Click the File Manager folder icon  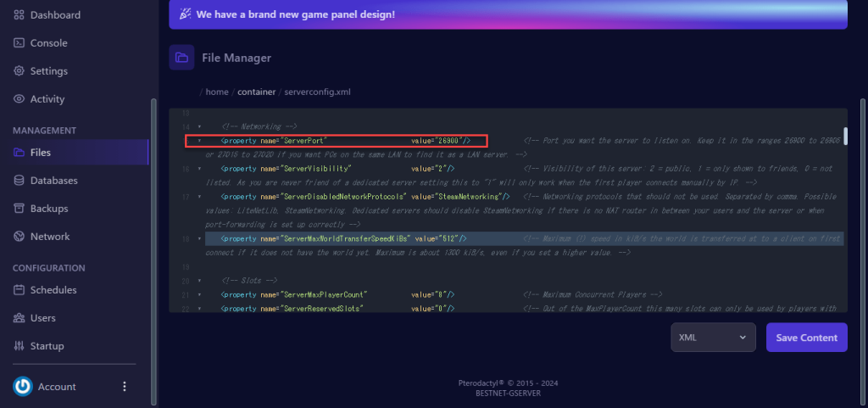point(181,58)
